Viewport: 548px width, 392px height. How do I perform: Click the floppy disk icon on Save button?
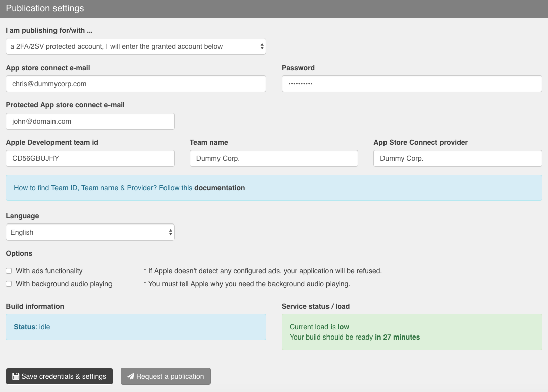coord(16,376)
